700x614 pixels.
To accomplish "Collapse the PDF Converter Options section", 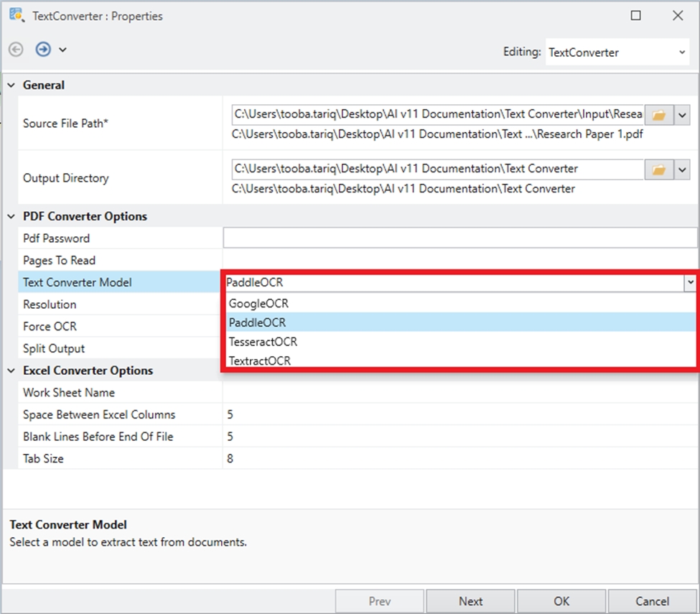I will pos(11,216).
